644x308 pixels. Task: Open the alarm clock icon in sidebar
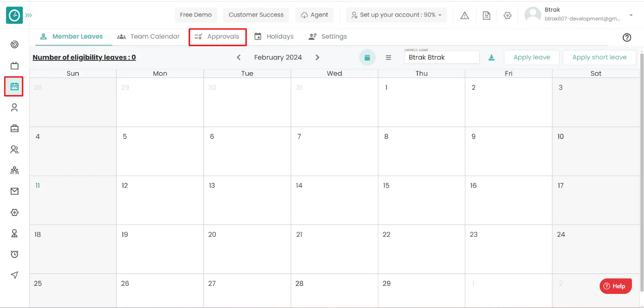click(14, 254)
